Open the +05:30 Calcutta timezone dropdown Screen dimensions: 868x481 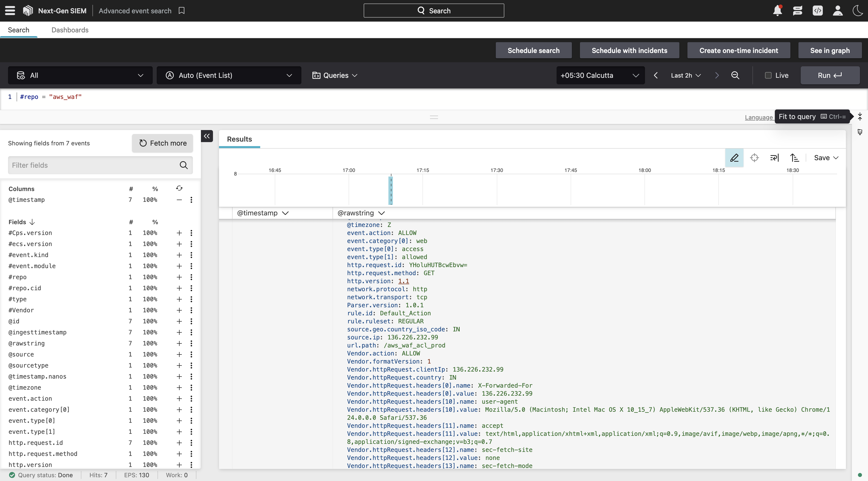click(x=600, y=76)
